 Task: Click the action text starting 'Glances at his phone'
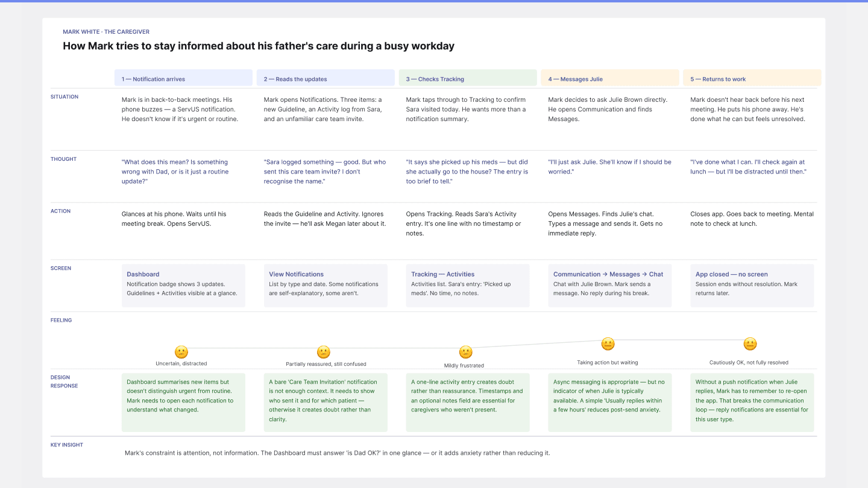click(174, 219)
